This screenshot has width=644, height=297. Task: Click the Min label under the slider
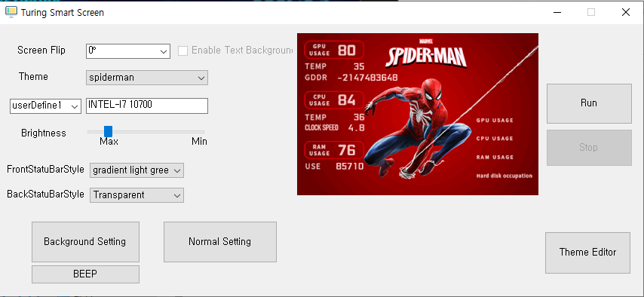point(199,141)
